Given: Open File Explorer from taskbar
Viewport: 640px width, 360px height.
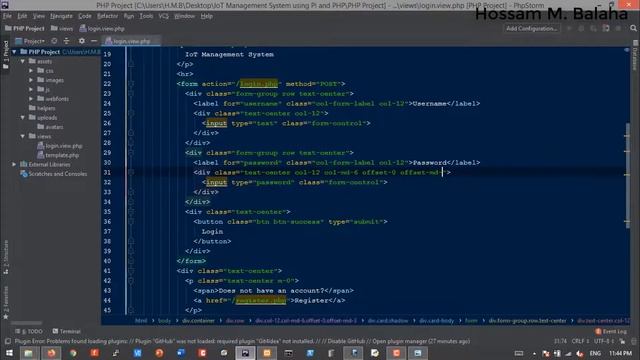Looking at the screenshot, I should (x=29, y=353).
